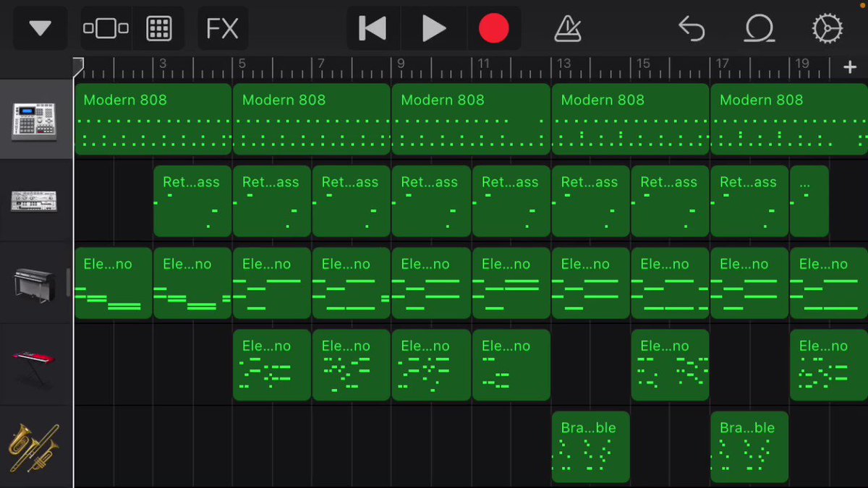
Task: Select the red keyboard track icon
Action: [34, 365]
